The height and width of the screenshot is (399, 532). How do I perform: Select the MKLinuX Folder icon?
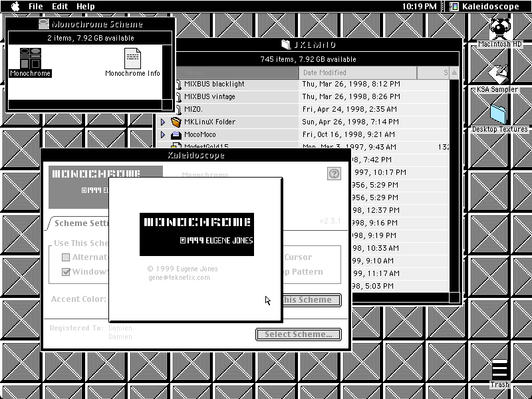tap(176, 122)
